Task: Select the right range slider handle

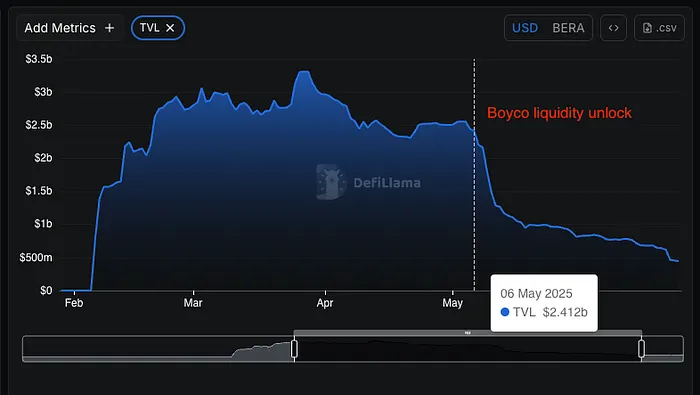Action: pyautogui.click(x=641, y=349)
